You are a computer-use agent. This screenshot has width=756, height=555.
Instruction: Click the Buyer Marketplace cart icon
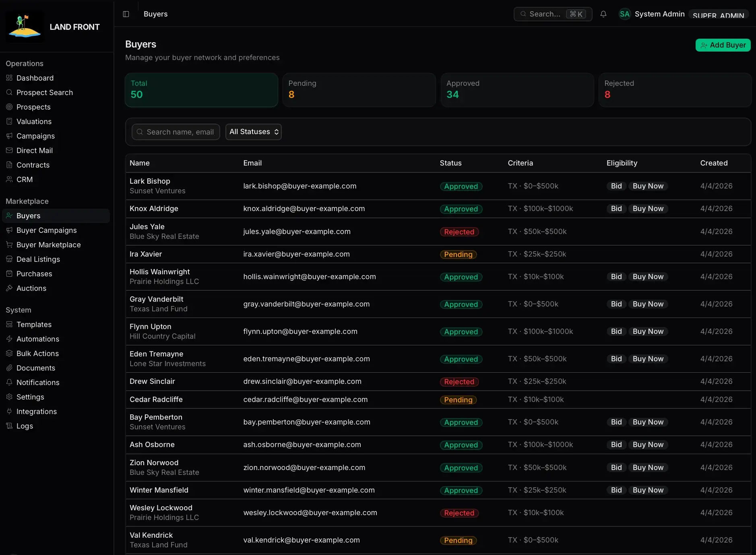9,244
